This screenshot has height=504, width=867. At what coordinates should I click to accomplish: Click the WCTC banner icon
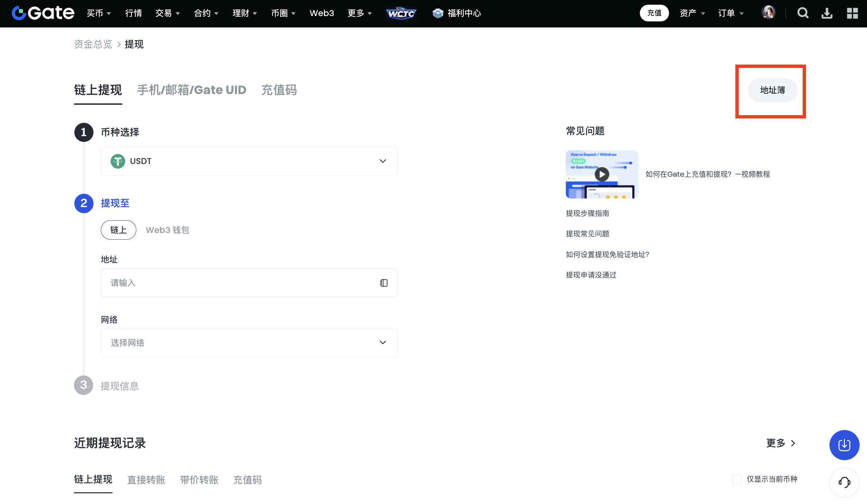[401, 13]
